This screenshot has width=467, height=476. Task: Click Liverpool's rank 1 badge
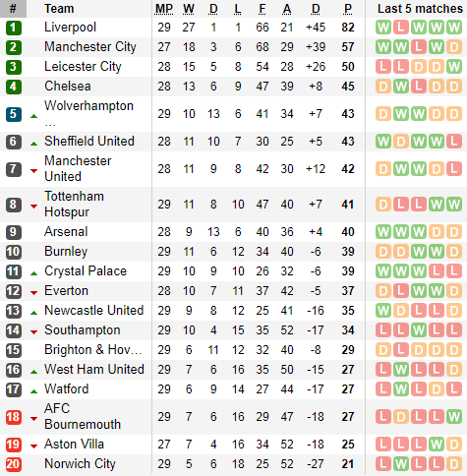(x=14, y=28)
